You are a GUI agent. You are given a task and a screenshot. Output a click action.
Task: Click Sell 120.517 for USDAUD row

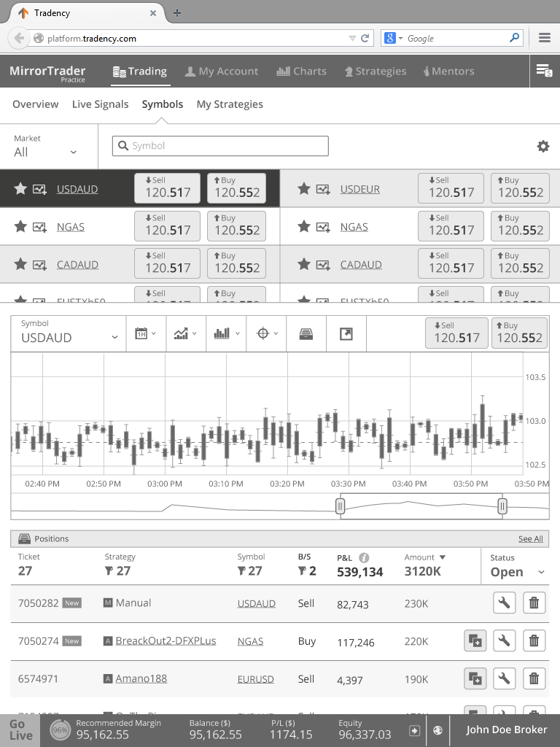167,188
